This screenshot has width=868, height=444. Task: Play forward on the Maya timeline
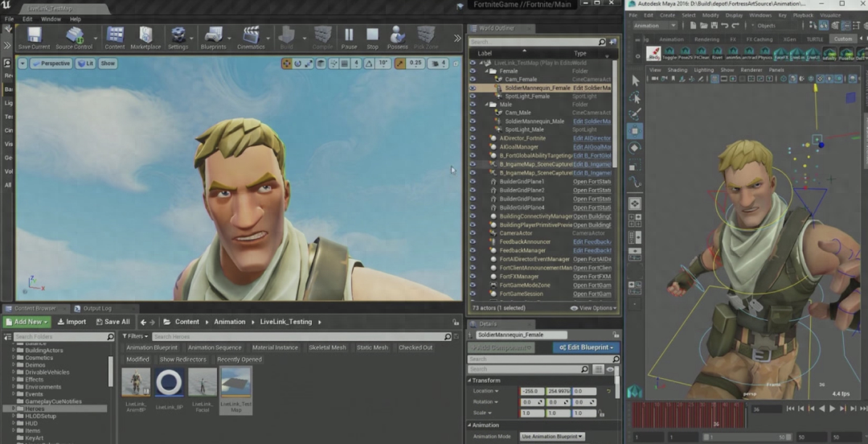point(832,409)
